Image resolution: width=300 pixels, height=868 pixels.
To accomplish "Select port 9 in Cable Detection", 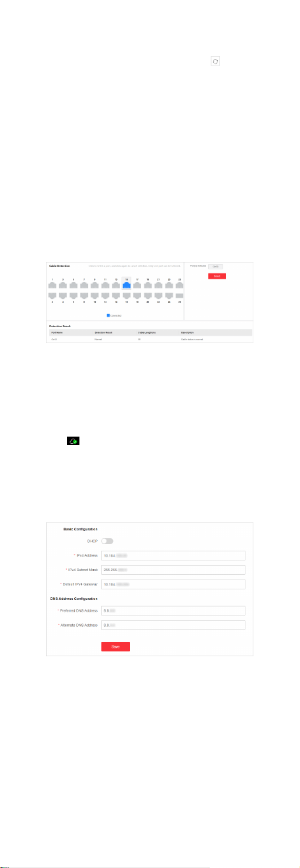I will tap(95, 285).
